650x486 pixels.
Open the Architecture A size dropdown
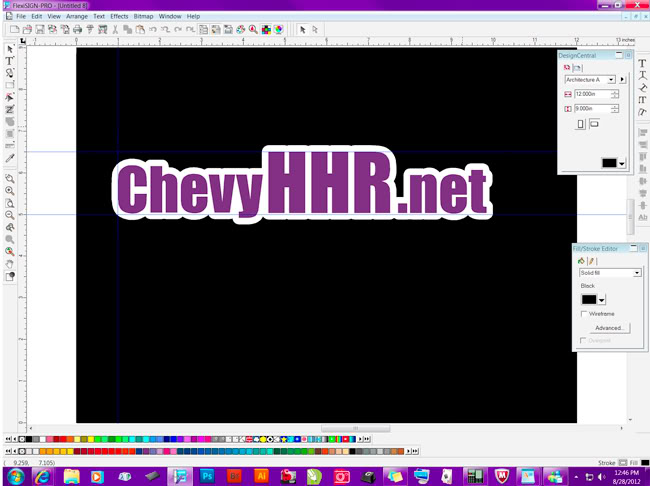611,80
